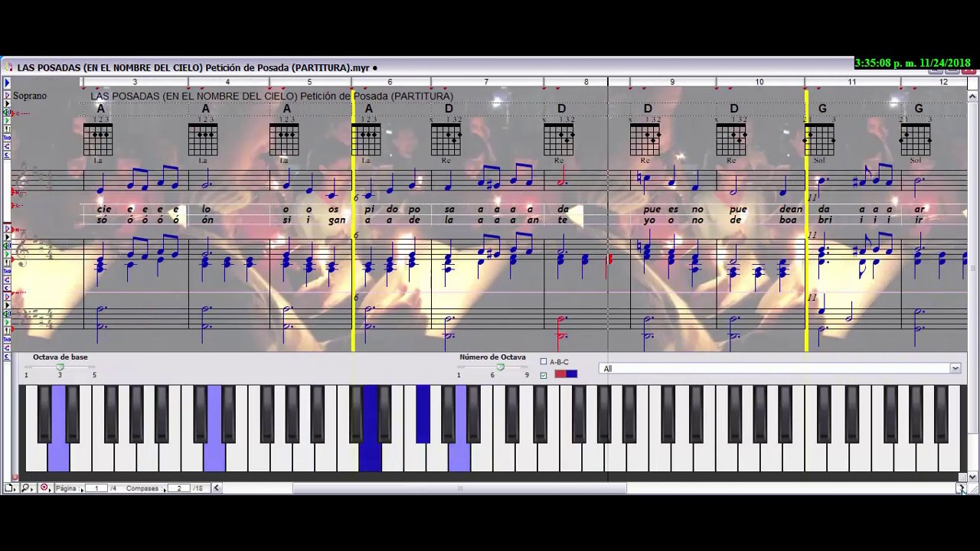Uncheck the checkbox beside red-blue swatch
The image size is (980, 551).
[544, 375]
